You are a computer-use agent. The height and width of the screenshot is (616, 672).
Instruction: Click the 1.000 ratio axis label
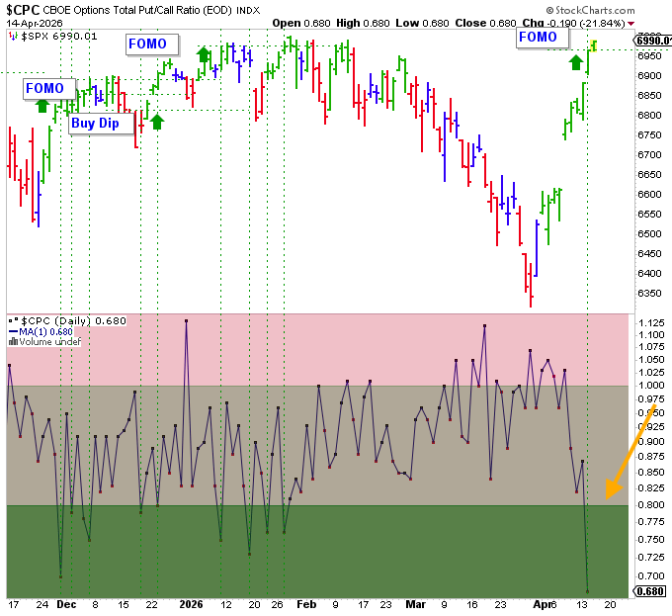point(651,386)
